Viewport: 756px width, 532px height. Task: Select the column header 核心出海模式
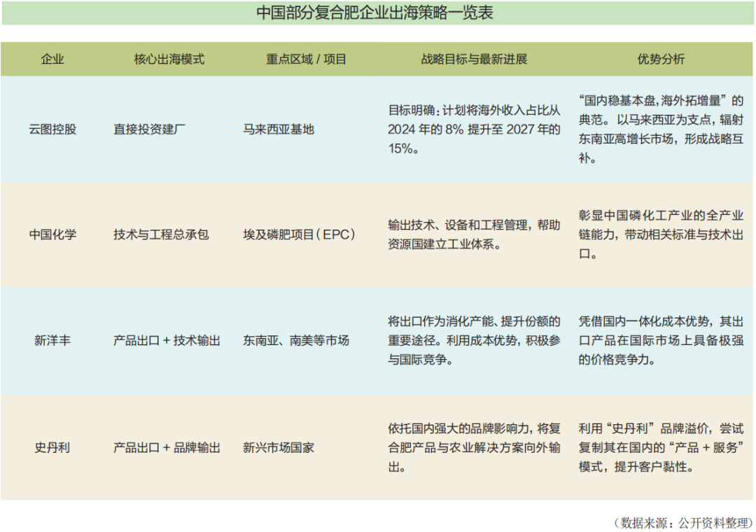coord(169,59)
